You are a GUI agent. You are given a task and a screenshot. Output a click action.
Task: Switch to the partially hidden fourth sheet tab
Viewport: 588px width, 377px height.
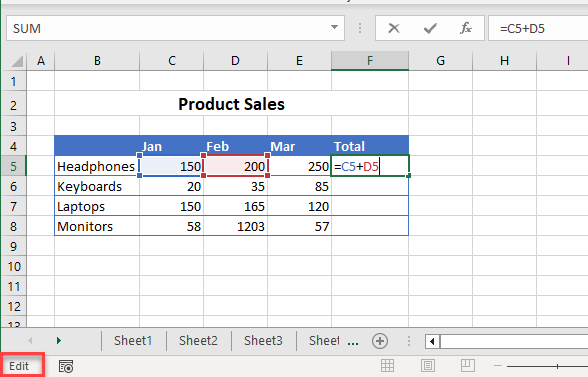coord(324,341)
